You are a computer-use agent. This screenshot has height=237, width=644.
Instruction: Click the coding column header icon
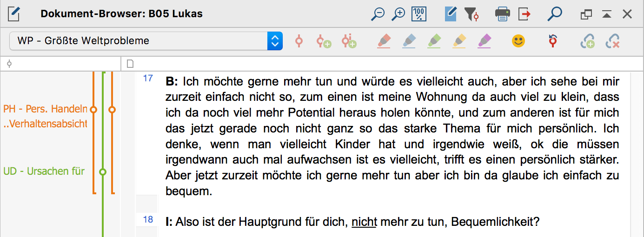9,64
